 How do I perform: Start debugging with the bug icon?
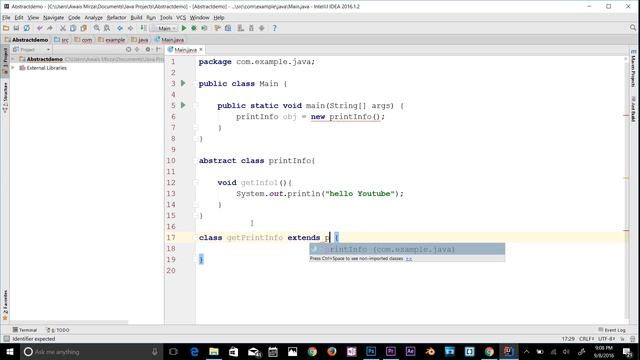194,28
